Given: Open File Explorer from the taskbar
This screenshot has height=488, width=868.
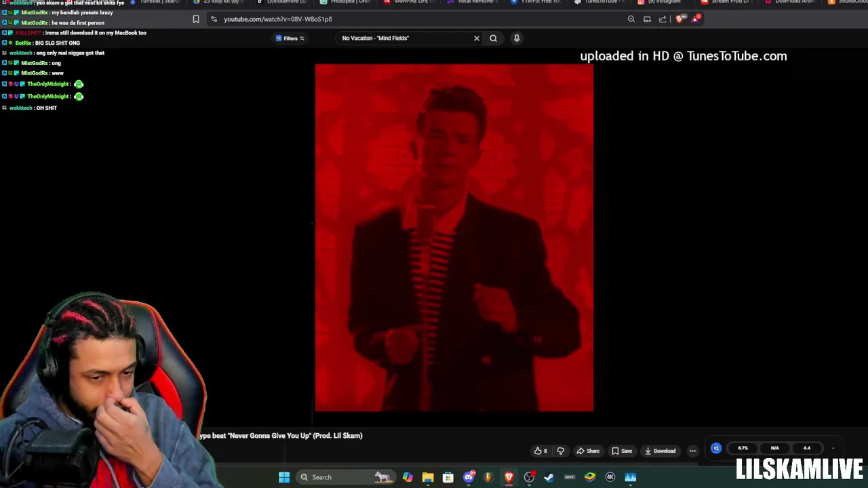Looking at the screenshot, I should (428, 477).
